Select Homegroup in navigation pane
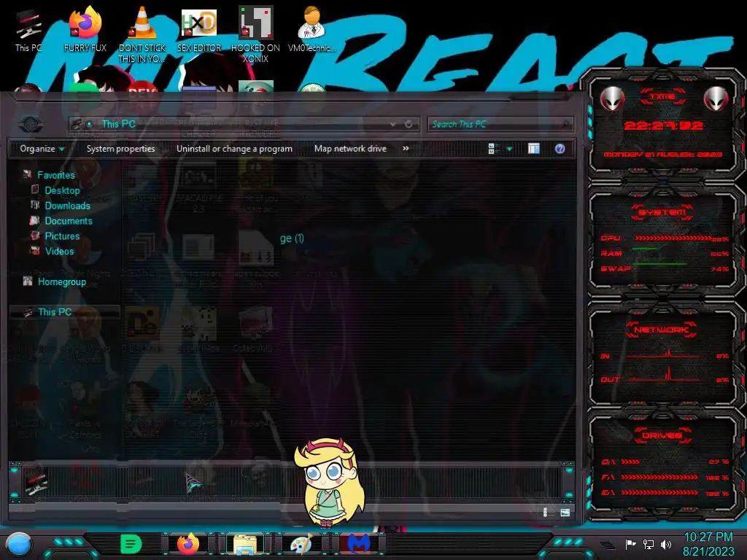The image size is (747, 560). tap(62, 282)
